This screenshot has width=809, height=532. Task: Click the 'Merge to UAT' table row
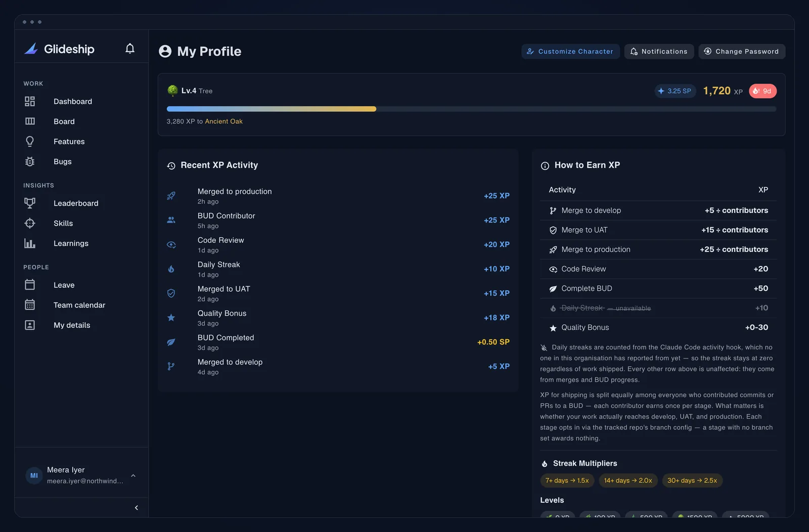tap(658, 230)
